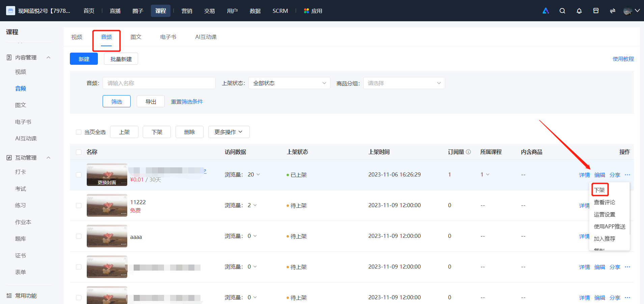Viewport: 644px width, 304px height.
Task: Open the colorful apps grid 应用
Action: [313, 11]
